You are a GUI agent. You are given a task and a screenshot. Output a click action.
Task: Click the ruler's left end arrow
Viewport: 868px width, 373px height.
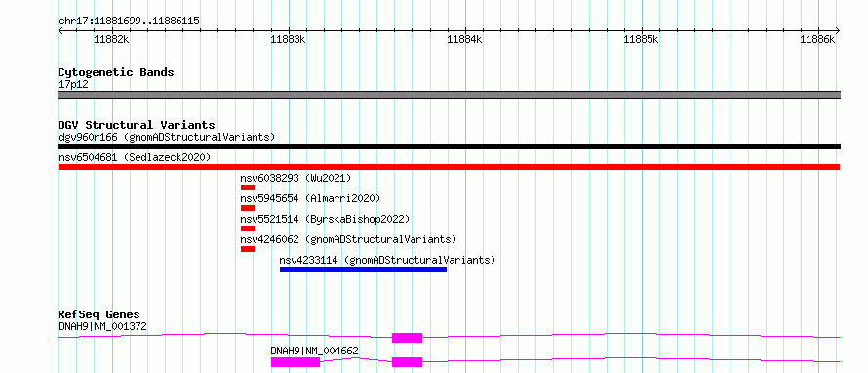pyautogui.click(x=60, y=31)
